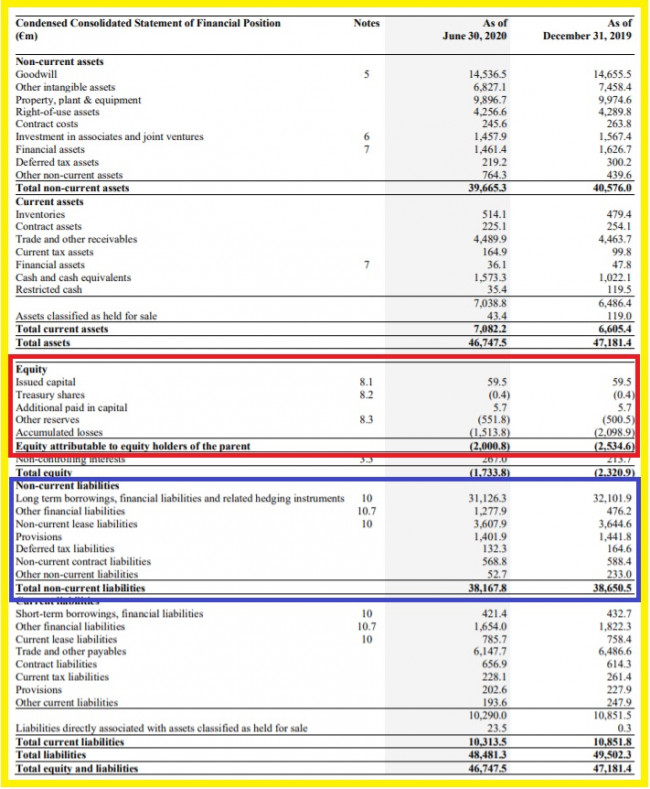Select total liabilities value 48,481.3
This screenshot has height=789, width=650.
point(488,755)
